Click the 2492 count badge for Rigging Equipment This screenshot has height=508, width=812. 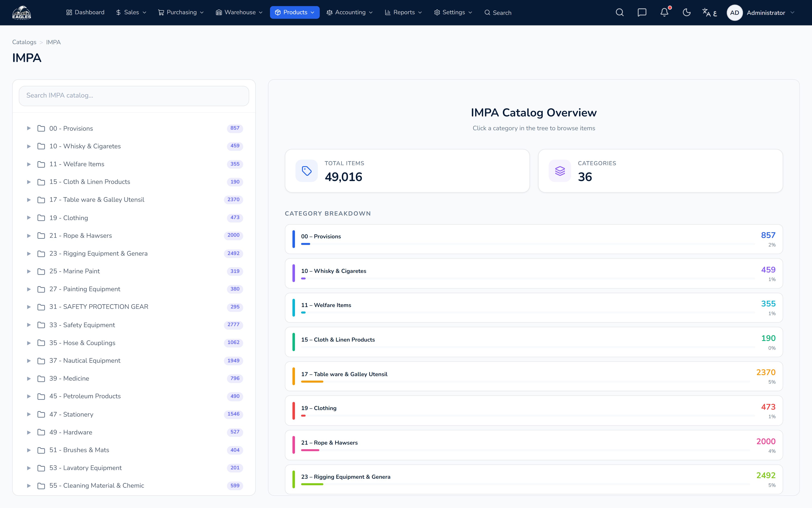tap(233, 254)
